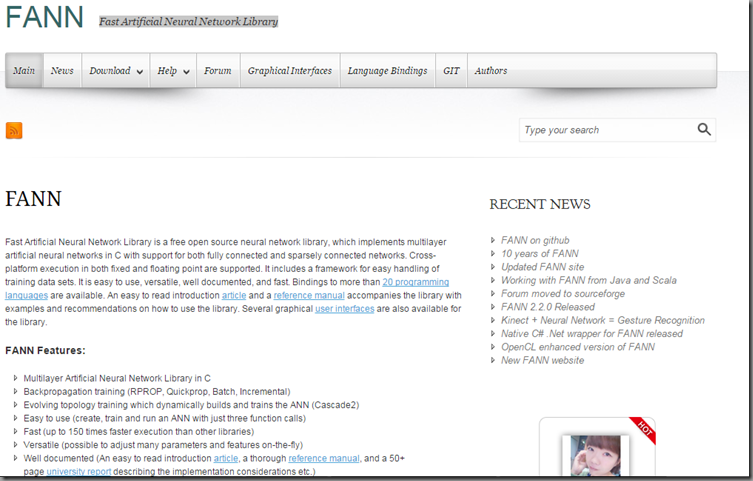
Task: Open the 'reference manual' link in intro paragraph
Action: point(309,296)
